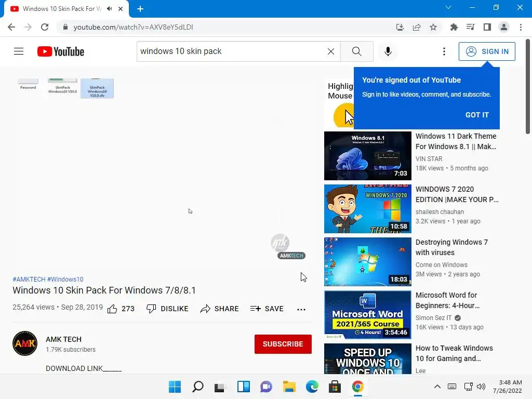Viewport: 532px width, 399px height.
Task: Open Chrome profile avatar
Action: point(504,27)
